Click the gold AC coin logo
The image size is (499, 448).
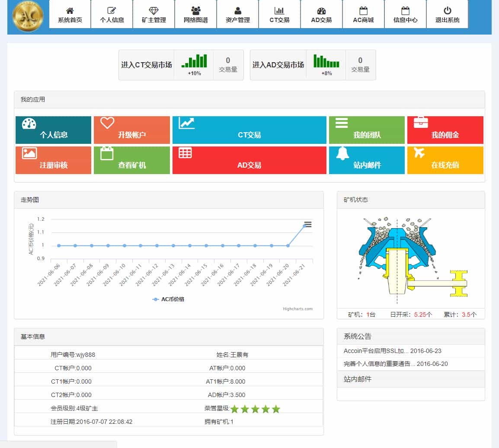click(x=28, y=16)
